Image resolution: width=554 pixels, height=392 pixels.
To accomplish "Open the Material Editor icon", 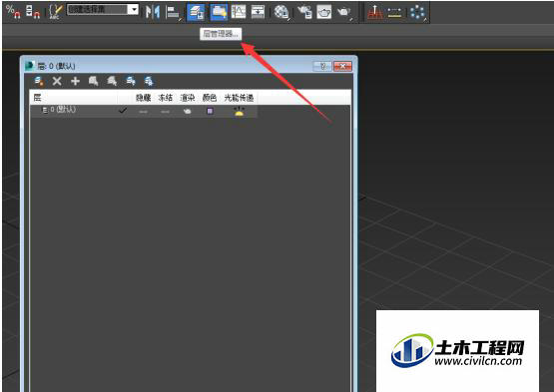I will coord(281,12).
